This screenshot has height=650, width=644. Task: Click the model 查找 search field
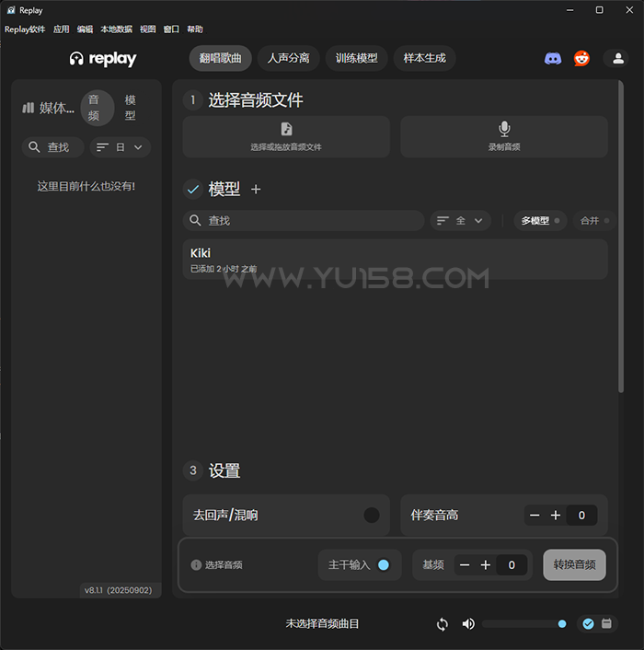pyautogui.click(x=304, y=221)
